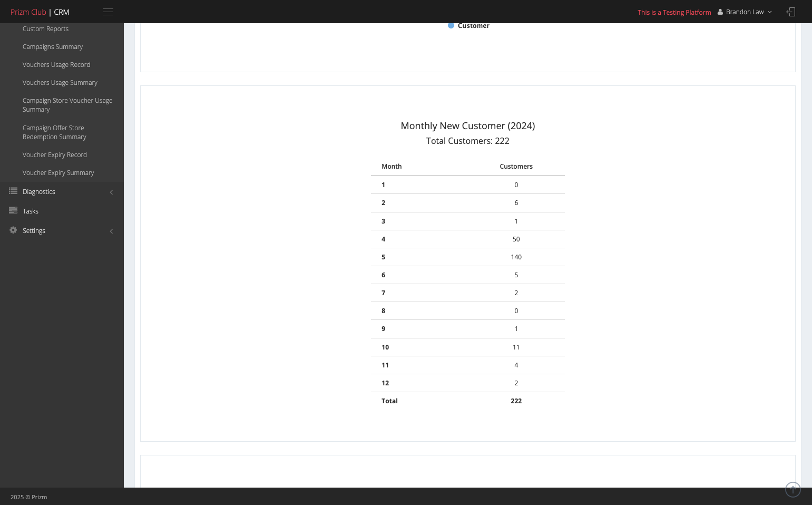Click the month 12 row label
Viewport: 812px width, 505px height.
(385, 383)
